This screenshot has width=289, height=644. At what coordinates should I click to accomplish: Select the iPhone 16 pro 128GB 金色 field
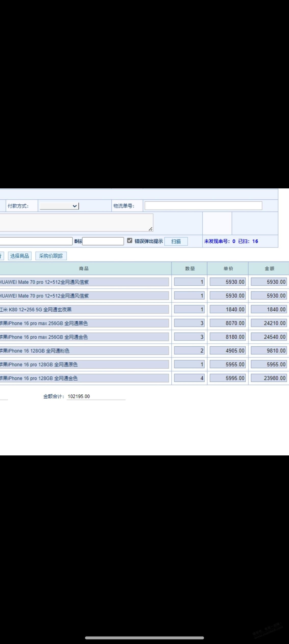point(84,378)
